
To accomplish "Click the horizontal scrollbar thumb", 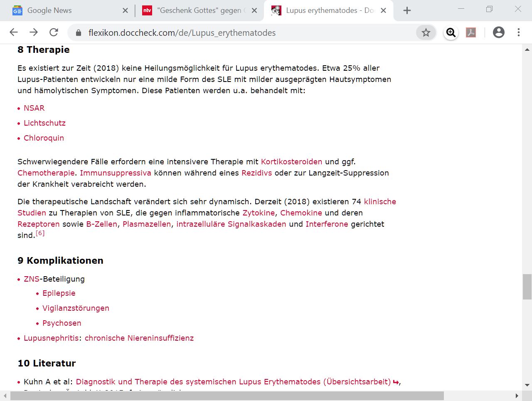I will tap(227, 396).
